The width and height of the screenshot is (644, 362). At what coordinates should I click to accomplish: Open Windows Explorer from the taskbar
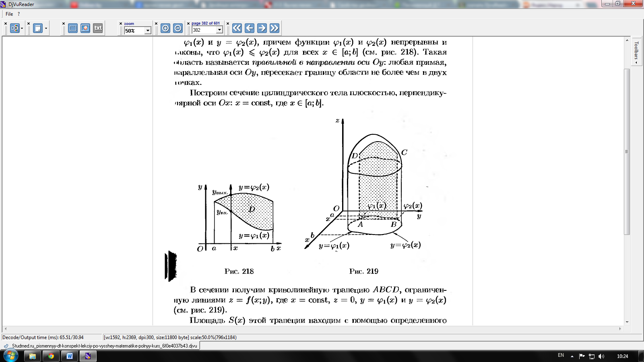[33, 356]
